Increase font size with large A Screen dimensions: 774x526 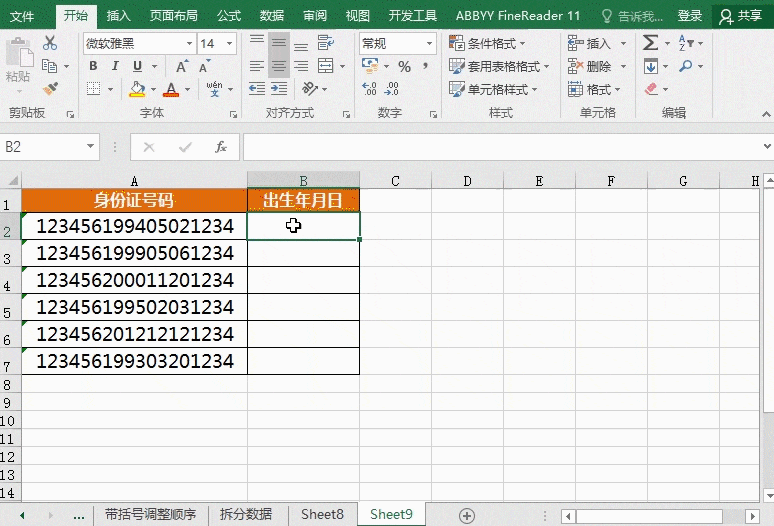tap(182, 66)
